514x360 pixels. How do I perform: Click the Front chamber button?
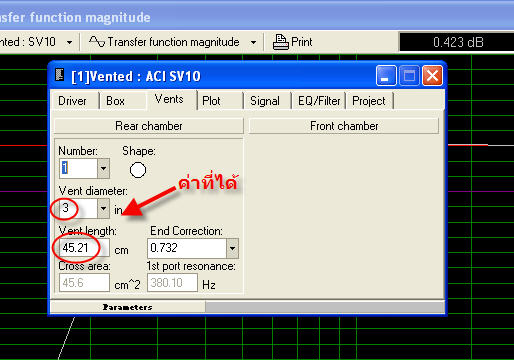tap(344, 126)
